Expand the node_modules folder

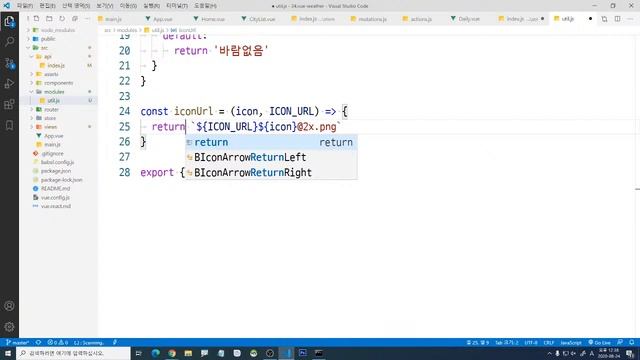click(x=57, y=30)
